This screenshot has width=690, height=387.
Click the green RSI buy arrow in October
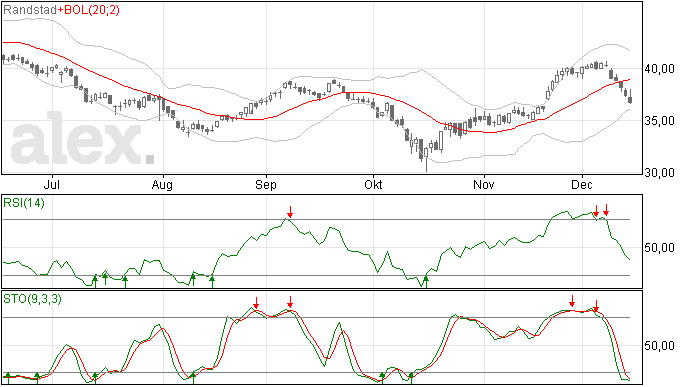[426, 281]
